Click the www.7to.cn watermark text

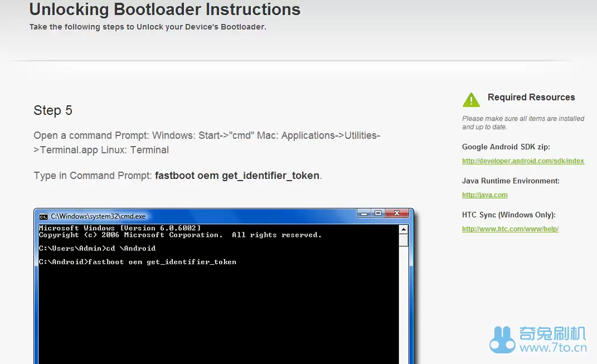tap(552, 348)
